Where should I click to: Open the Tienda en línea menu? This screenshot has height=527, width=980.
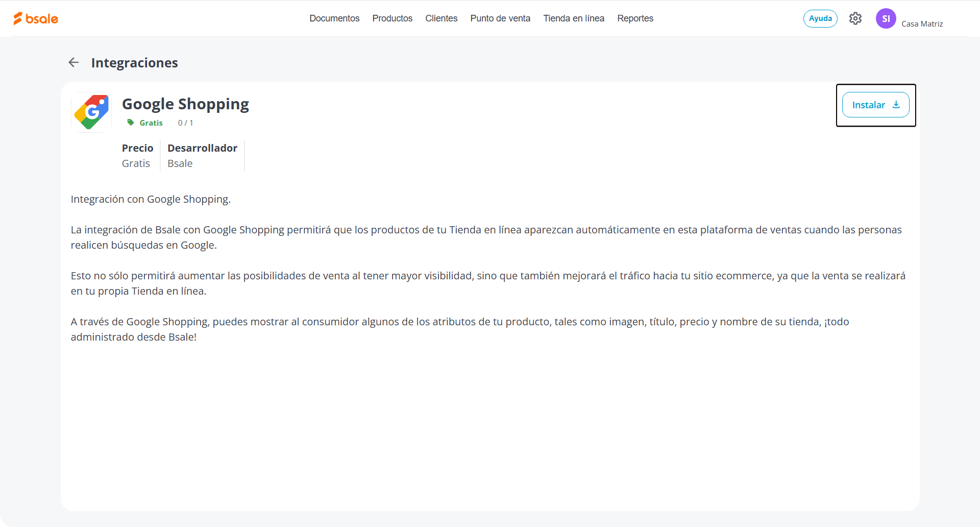tap(574, 18)
